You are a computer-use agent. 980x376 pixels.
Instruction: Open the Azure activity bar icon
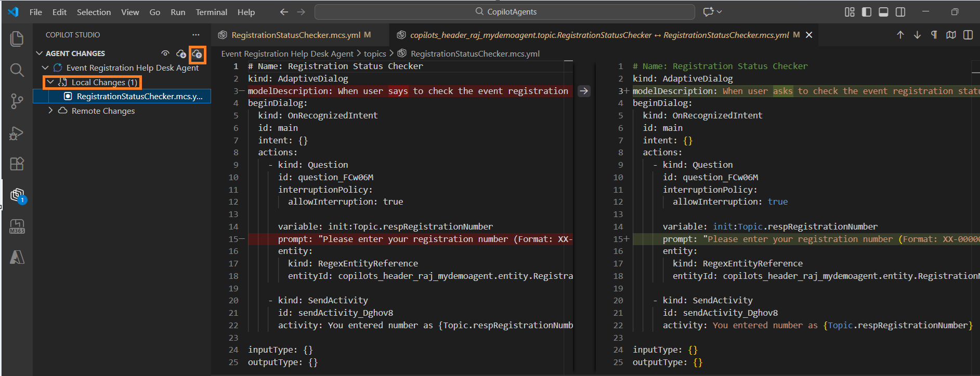click(x=17, y=257)
